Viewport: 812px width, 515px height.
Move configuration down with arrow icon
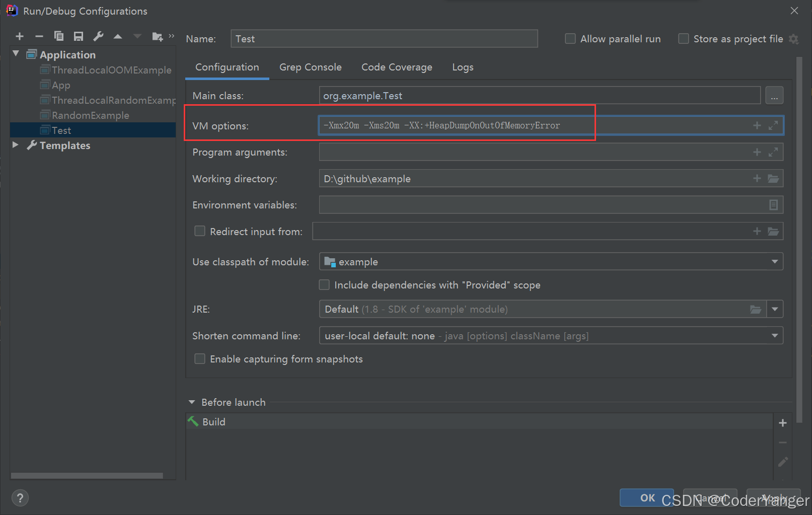click(x=137, y=36)
